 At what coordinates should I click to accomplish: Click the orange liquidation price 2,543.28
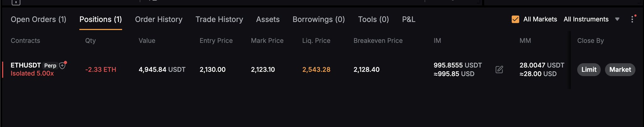[x=316, y=70]
